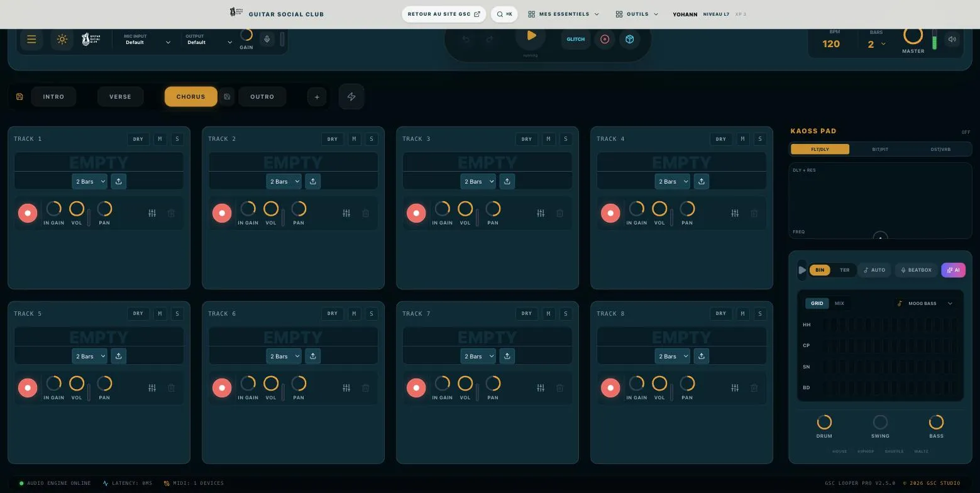Viewport: 980px width, 493px height.
Task: Play the drum sequencer pattern
Action: click(x=802, y=270)
